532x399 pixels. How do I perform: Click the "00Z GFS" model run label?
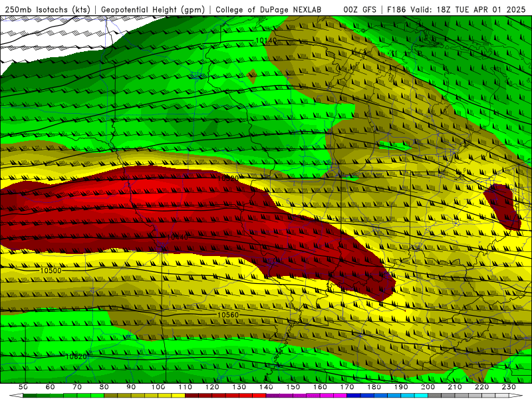click(x=360, y=10)
